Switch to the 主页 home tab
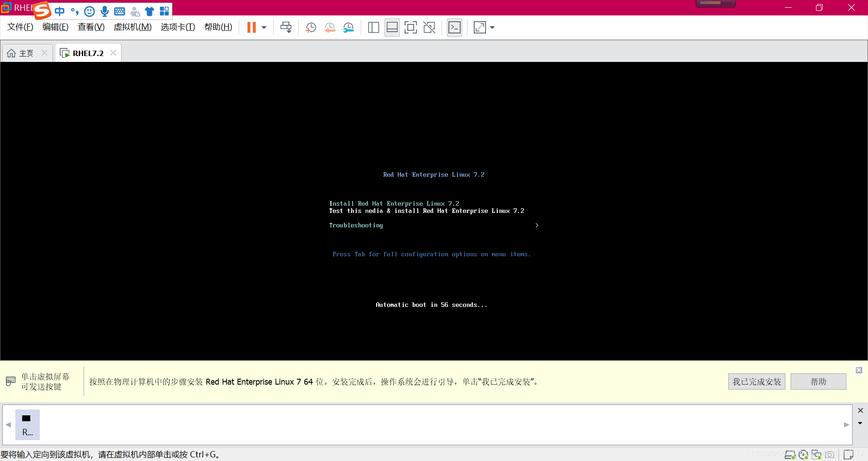Viewport: 868px width, 461px height. pos(26,53)
